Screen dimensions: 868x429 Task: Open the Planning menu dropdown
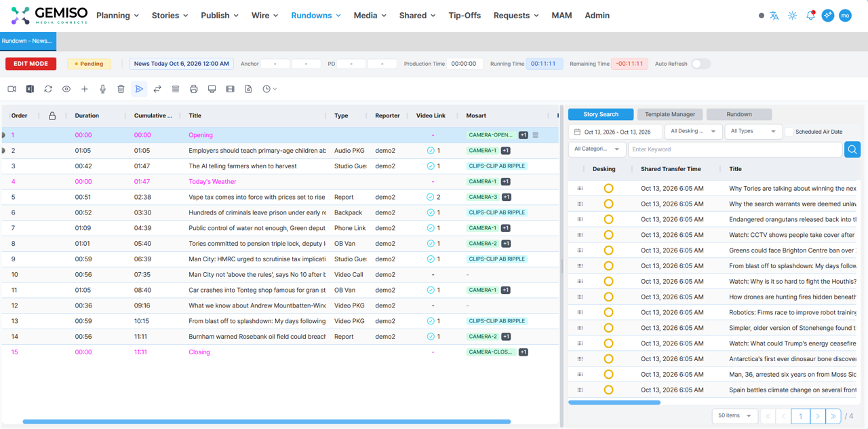pyautogui.click(x=117, y=16)
